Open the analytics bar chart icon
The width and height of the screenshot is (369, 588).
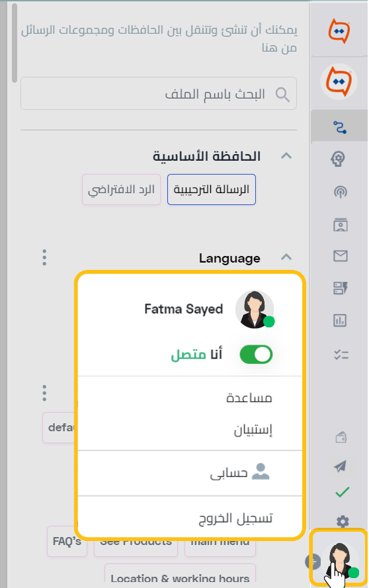click(x=340, y=321)
